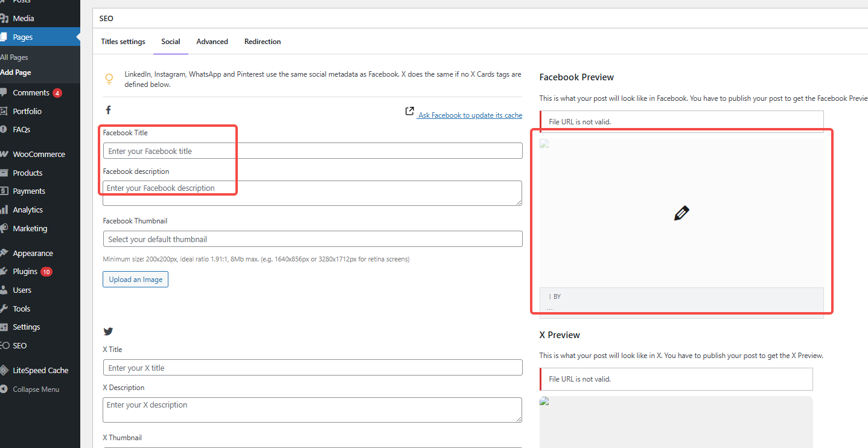The image size is (868, 448).
Task: Open the Redirection tab
Action: tap(263, 42)
